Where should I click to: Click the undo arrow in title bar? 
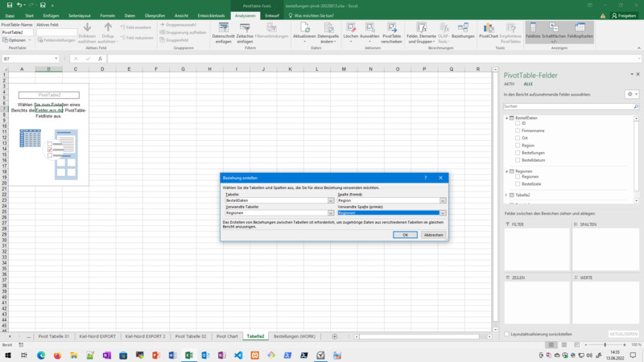(19, 5)
